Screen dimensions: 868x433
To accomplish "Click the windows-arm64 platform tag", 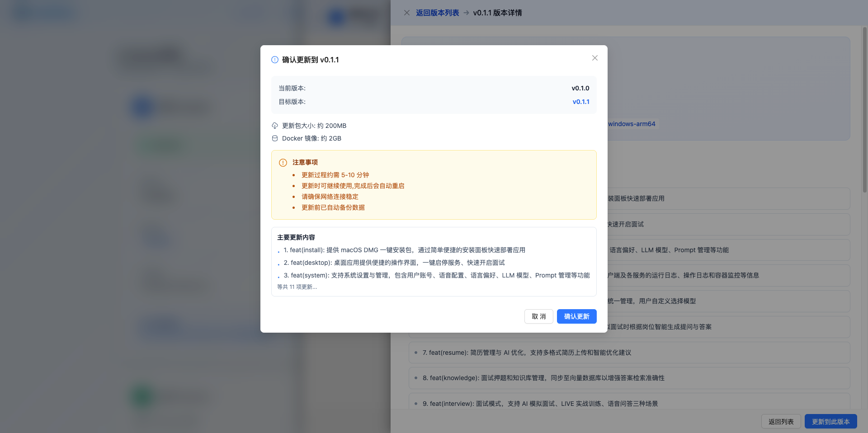I will (632, 124).
